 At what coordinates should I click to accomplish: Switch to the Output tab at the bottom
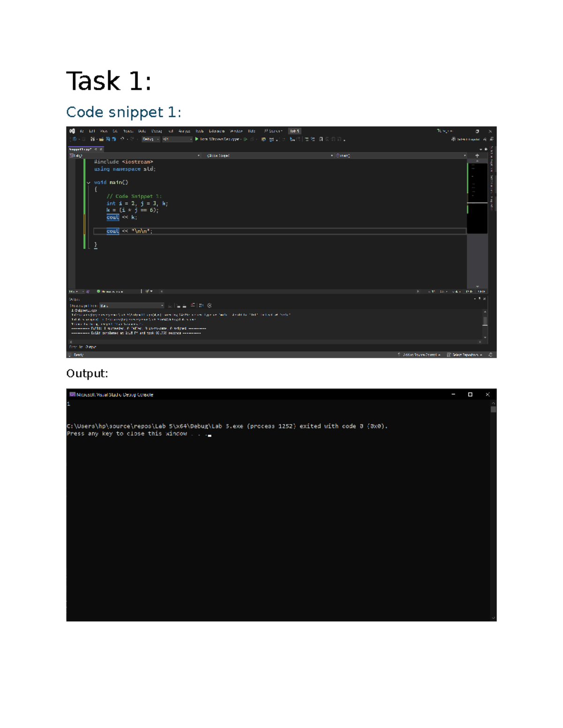tap(91, 347)
